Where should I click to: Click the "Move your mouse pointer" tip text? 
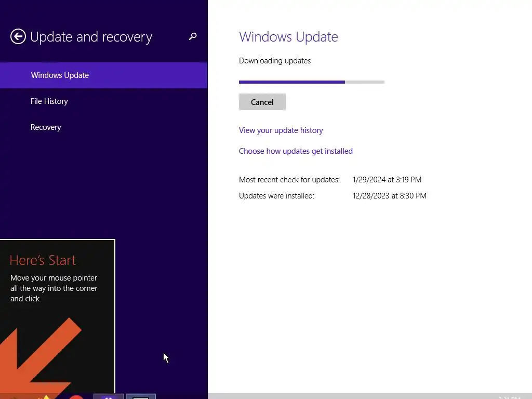tap(54, 288)
